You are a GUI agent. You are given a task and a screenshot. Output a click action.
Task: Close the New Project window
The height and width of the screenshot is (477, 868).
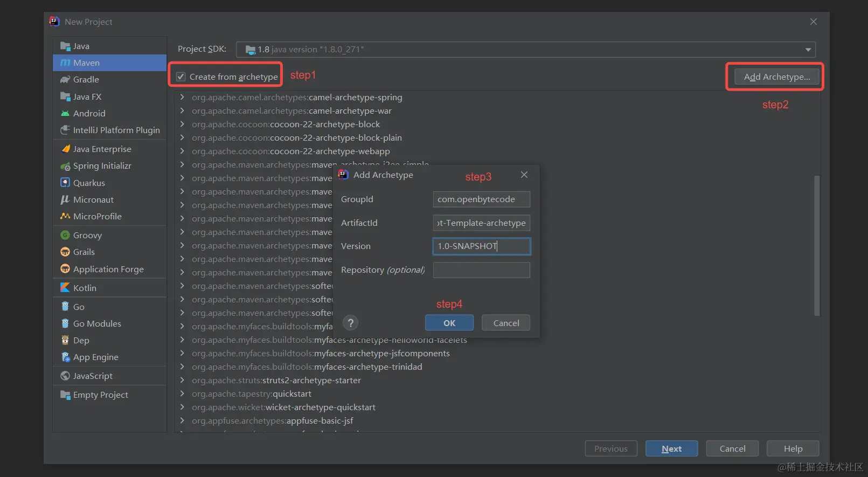coord(814,22)
